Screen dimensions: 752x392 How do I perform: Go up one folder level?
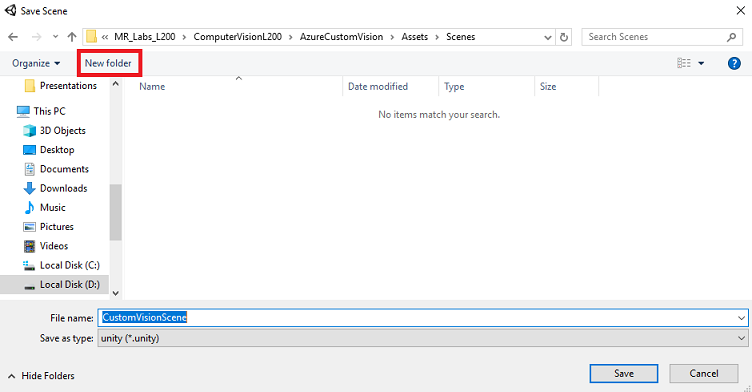tap(72, 37)
